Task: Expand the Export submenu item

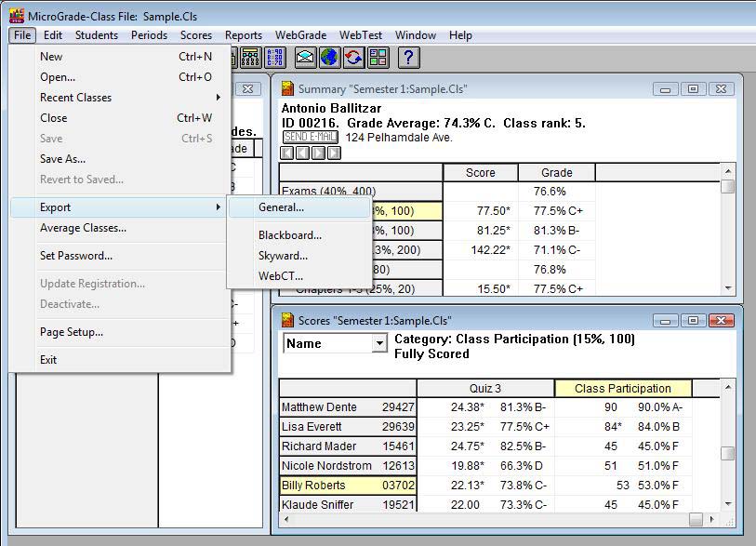Action: point(119,207)
